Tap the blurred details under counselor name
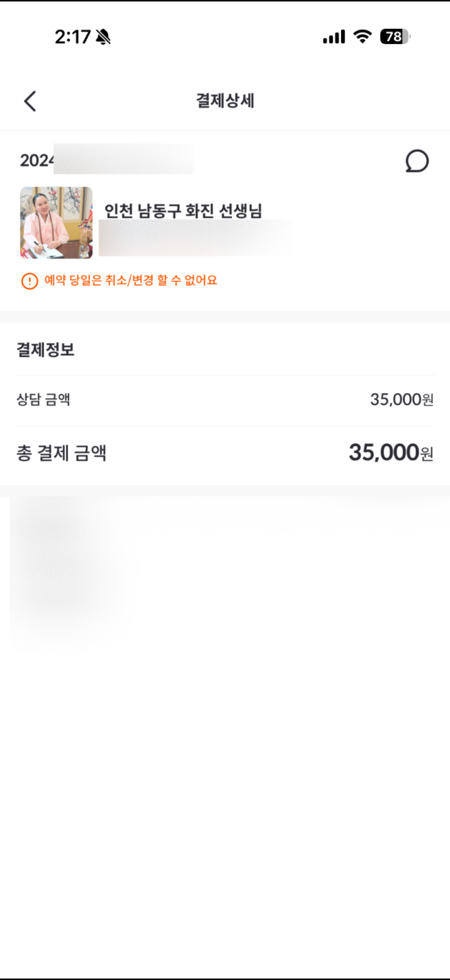 tap(196, 238)
